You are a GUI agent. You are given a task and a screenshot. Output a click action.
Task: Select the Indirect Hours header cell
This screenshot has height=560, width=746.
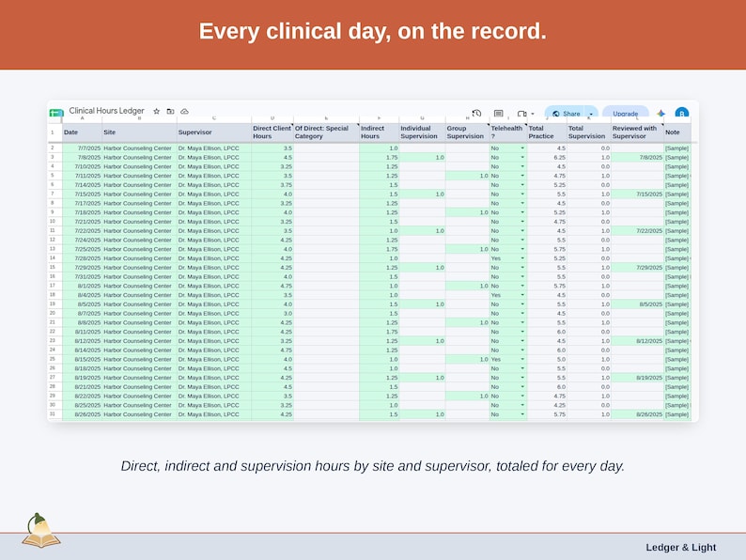(x=380, y=132)
